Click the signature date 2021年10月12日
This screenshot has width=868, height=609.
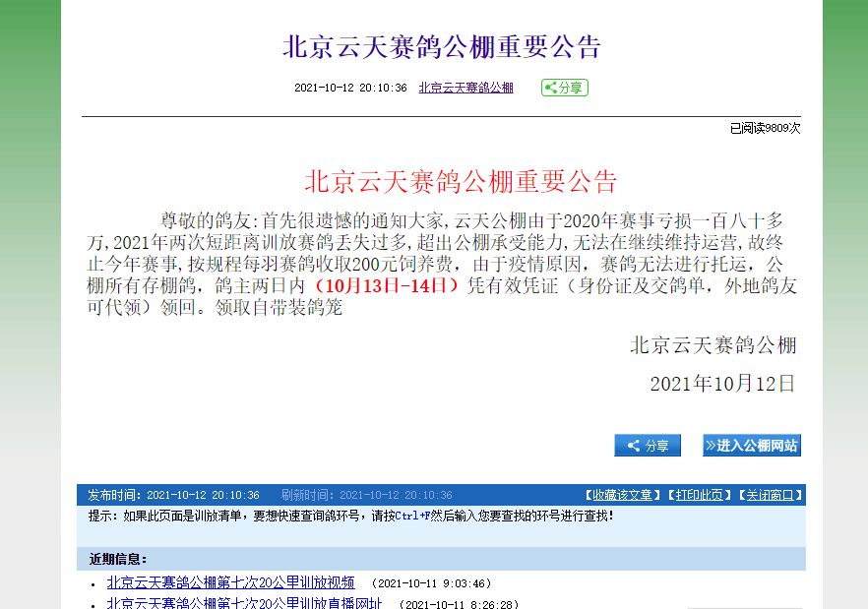(722, 383)
